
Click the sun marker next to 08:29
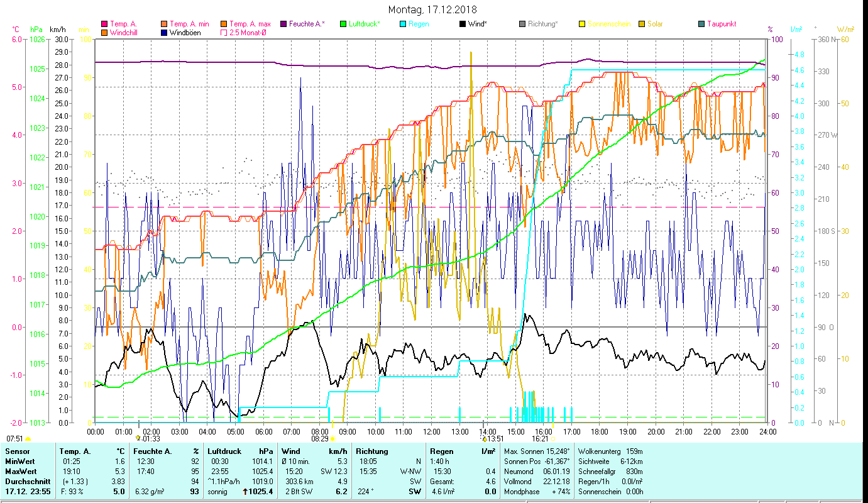point(332,439)
